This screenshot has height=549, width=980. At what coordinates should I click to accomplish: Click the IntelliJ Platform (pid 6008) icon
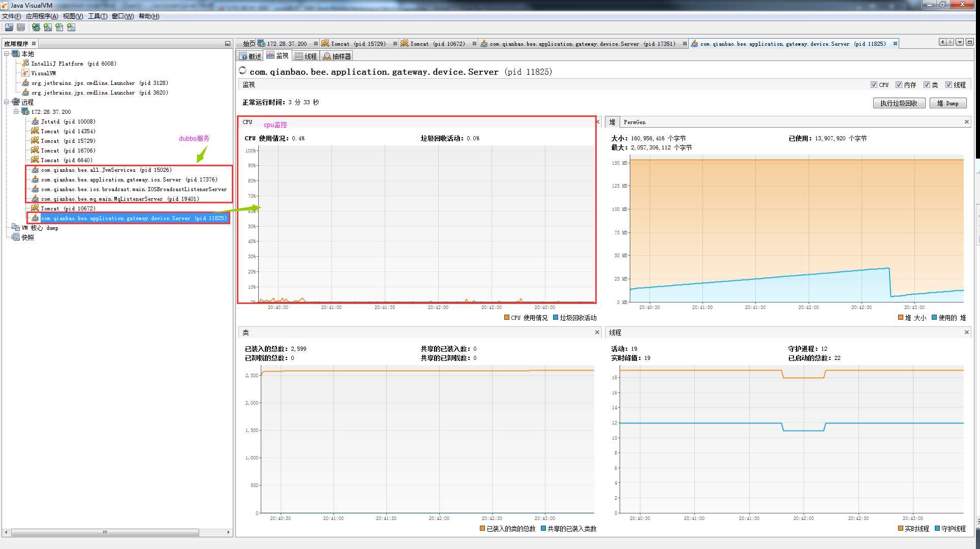coord(25,64)
